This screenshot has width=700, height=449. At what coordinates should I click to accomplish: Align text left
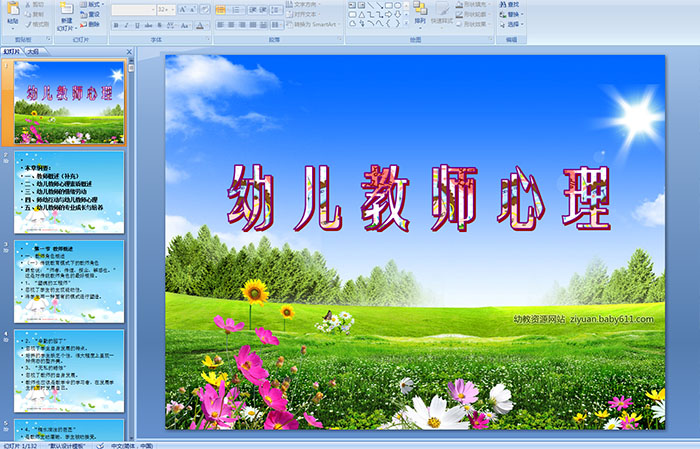click(x=221, y=25)
